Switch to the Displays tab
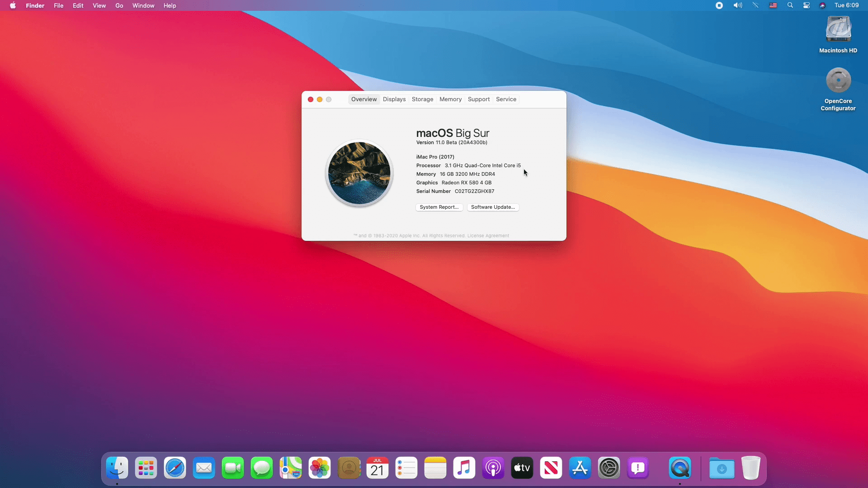Screen dimensions: 868x488 394,99
